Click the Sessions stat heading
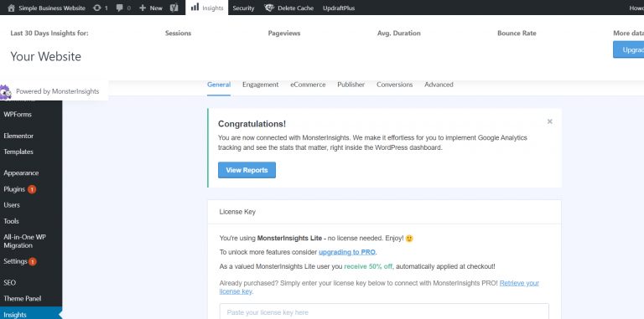 pyautogui.click(x=179, y=33)
